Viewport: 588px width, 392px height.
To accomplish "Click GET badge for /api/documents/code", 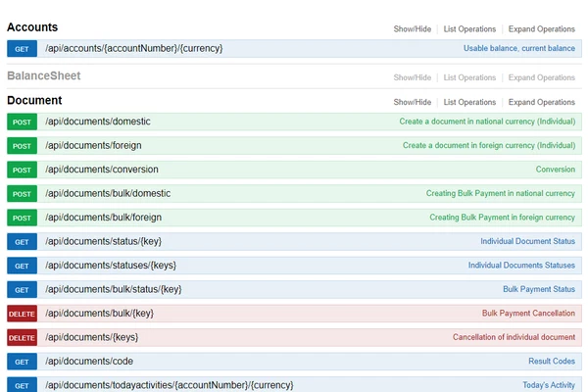I will tap(22, 362).
